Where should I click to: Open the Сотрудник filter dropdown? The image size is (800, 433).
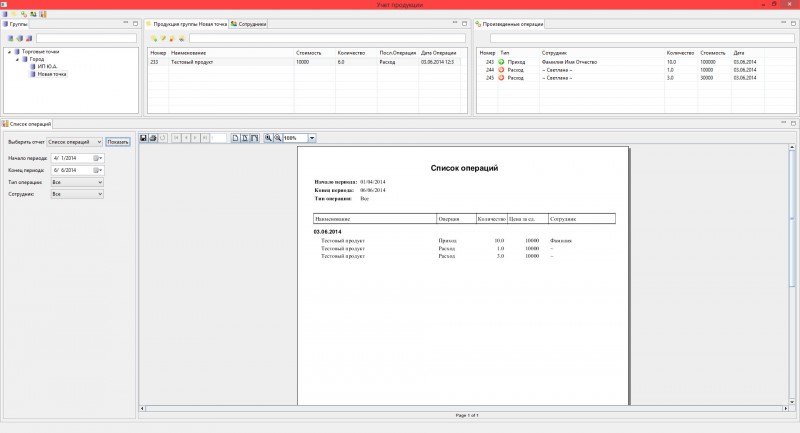[x=77, y=194]
